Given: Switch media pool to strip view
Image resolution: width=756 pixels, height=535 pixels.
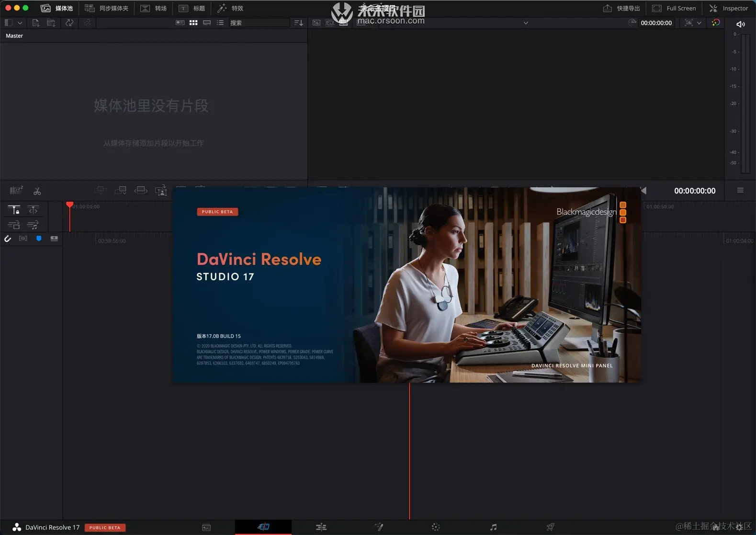Looking at the screenshot, I should pos(207,23).
